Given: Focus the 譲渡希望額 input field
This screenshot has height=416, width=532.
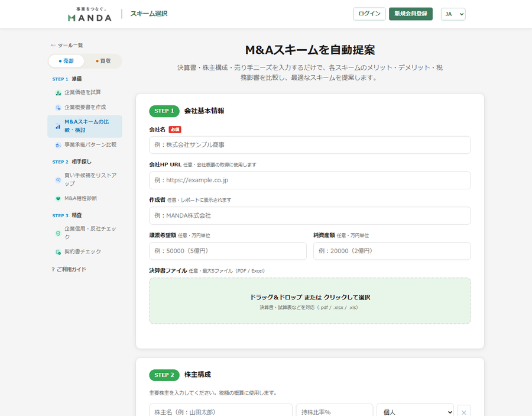Looking at the screenshot, I should (228, 251).
